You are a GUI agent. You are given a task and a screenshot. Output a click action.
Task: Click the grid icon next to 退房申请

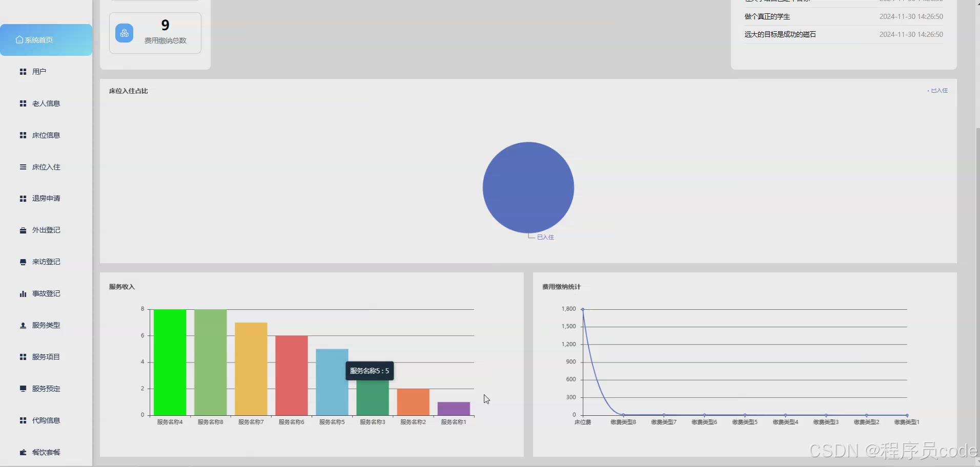pyautogui.click(x=23, y=199)
